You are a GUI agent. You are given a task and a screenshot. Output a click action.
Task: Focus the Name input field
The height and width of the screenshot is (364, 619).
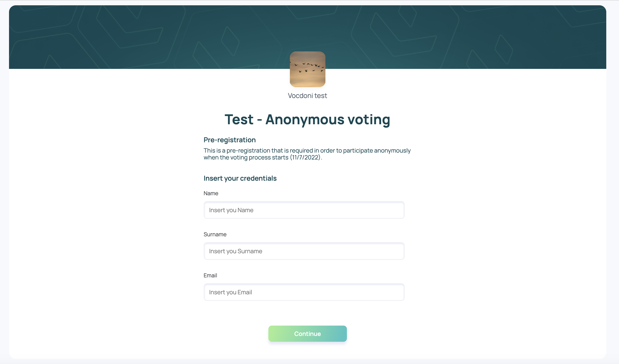[x=304, y=210]
